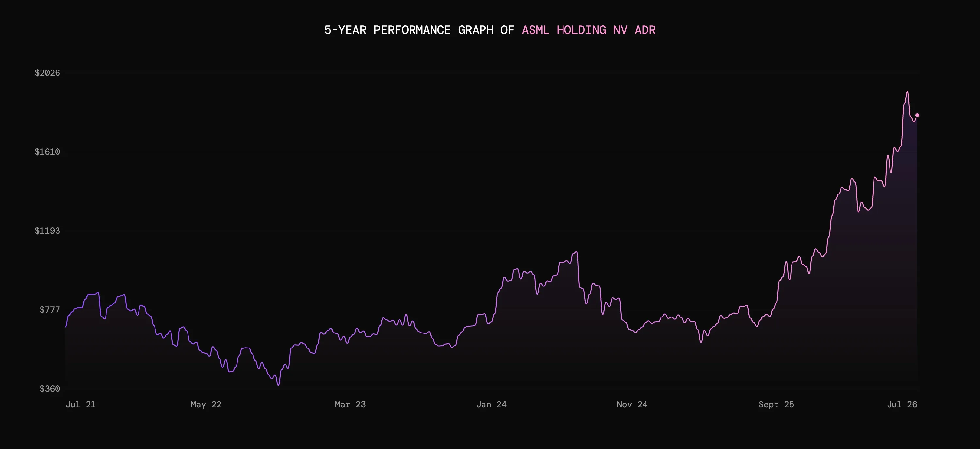This screenshot has width=980, height=449.
Task: Click the "May 22" x-axis label
Action: [206, 404]
